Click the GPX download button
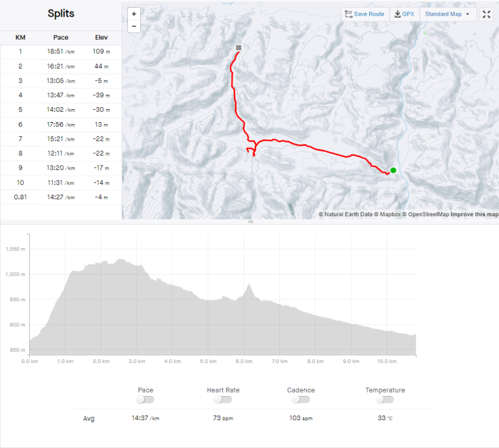 (x=404, y=14)
